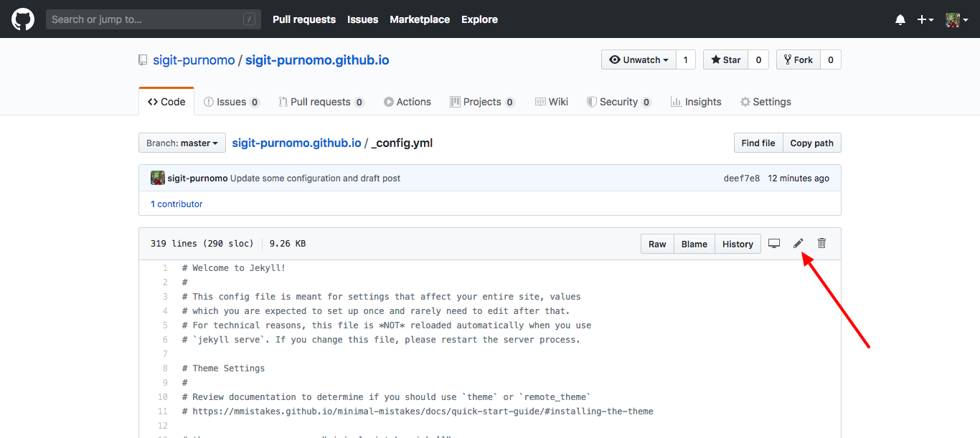
Task: Switch to the Insights tab
Action: [x=696, y=102]
